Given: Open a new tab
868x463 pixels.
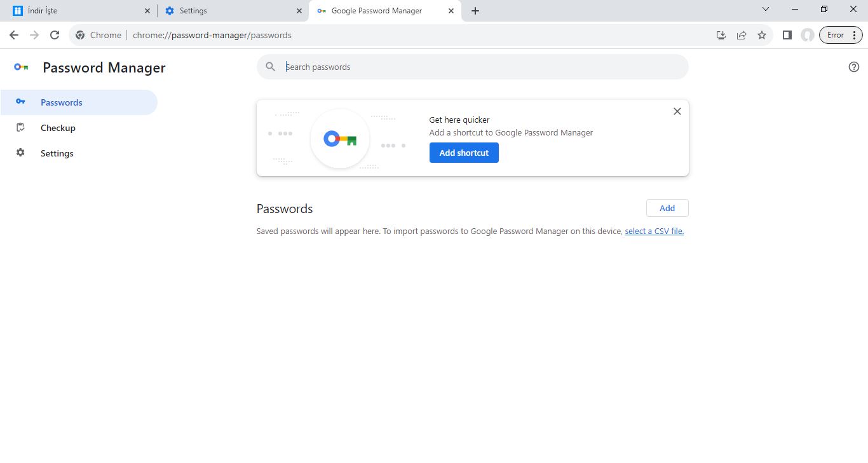Looking at the screenshot, I should (x=475, y=11).
